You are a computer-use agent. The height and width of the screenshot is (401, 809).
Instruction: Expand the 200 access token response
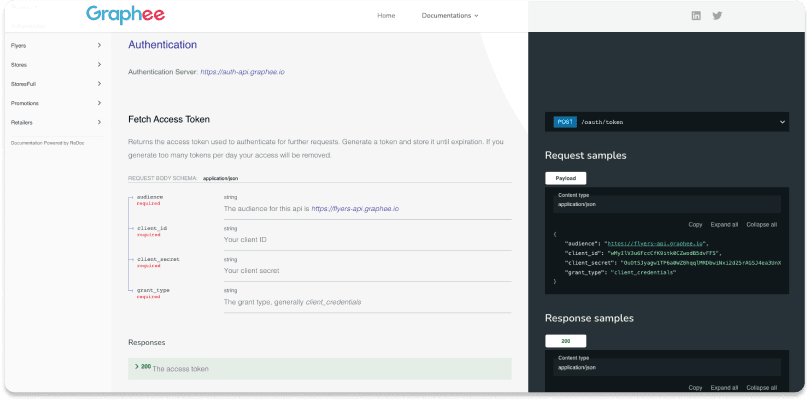point(319,368)
